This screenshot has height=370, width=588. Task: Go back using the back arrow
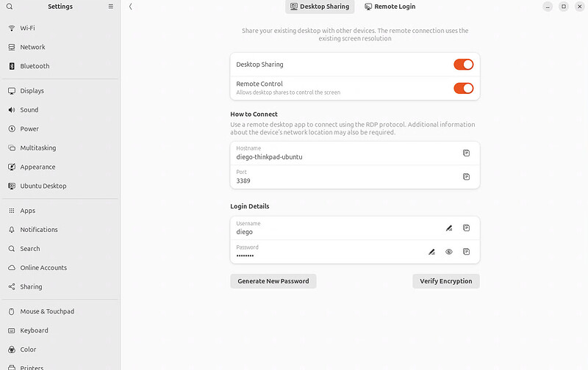131,7
